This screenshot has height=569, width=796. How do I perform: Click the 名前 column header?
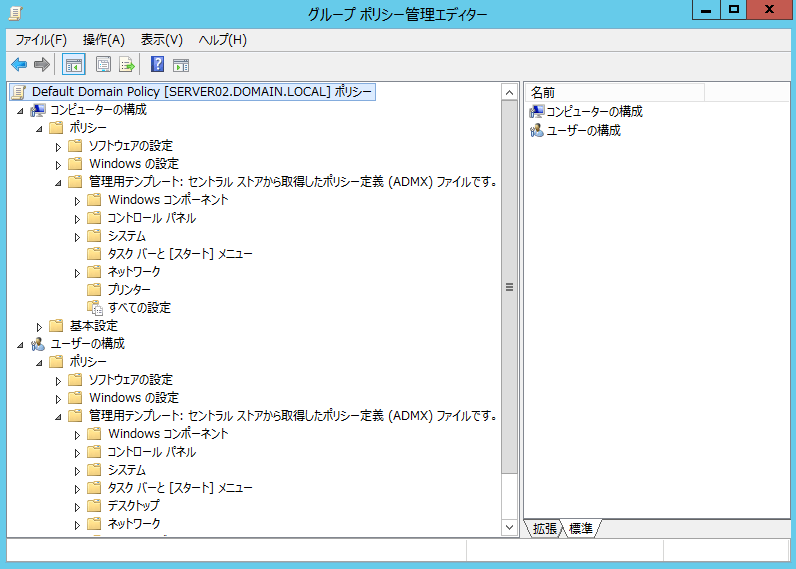[x=615, y=92]
